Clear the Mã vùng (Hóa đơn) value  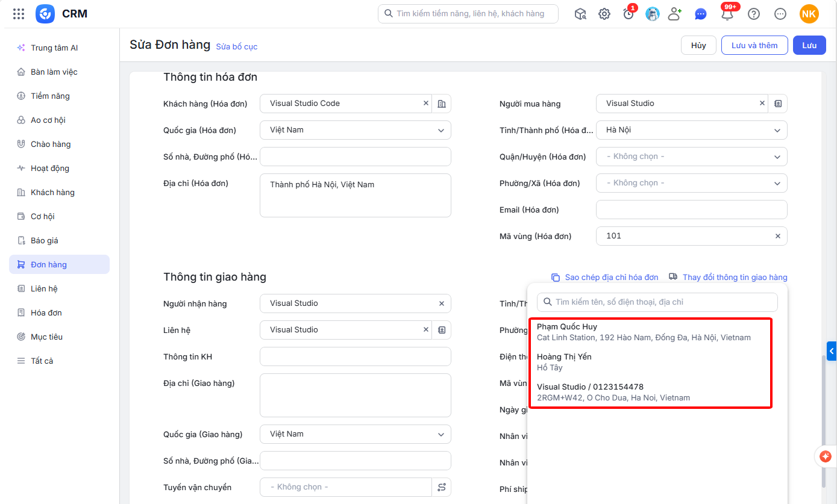click(x=778, y=236)
